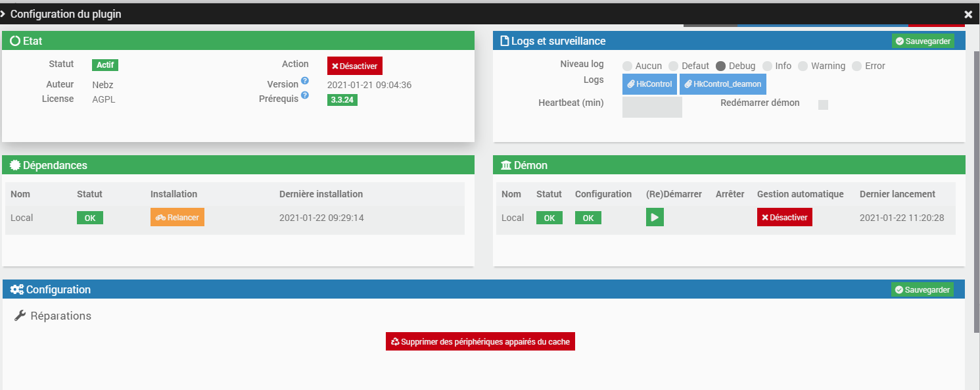Select the Debug log level
The width and height of the screenshot is (980, 390).
(720, 66)
